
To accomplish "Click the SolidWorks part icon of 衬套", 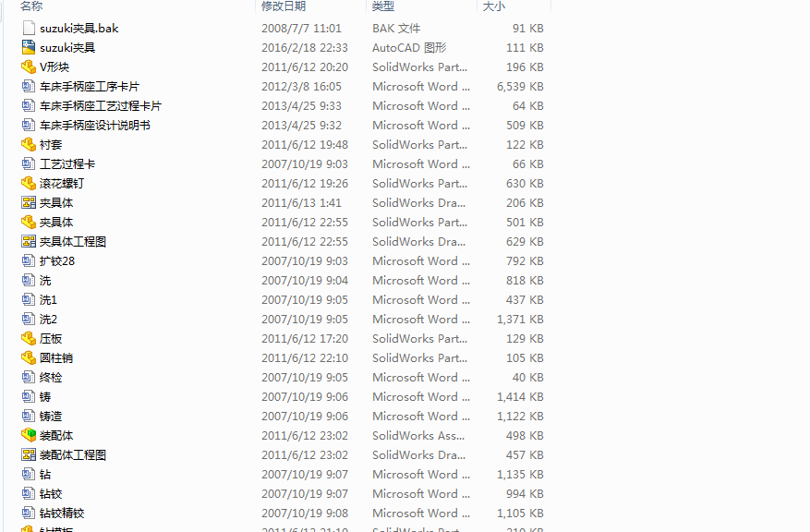I will click(x=29, y=145).
